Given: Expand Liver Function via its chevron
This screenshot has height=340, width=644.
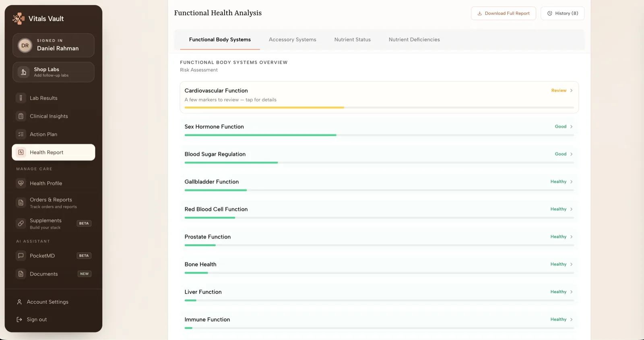Looking at the screenshot, I should pos(571,292).
